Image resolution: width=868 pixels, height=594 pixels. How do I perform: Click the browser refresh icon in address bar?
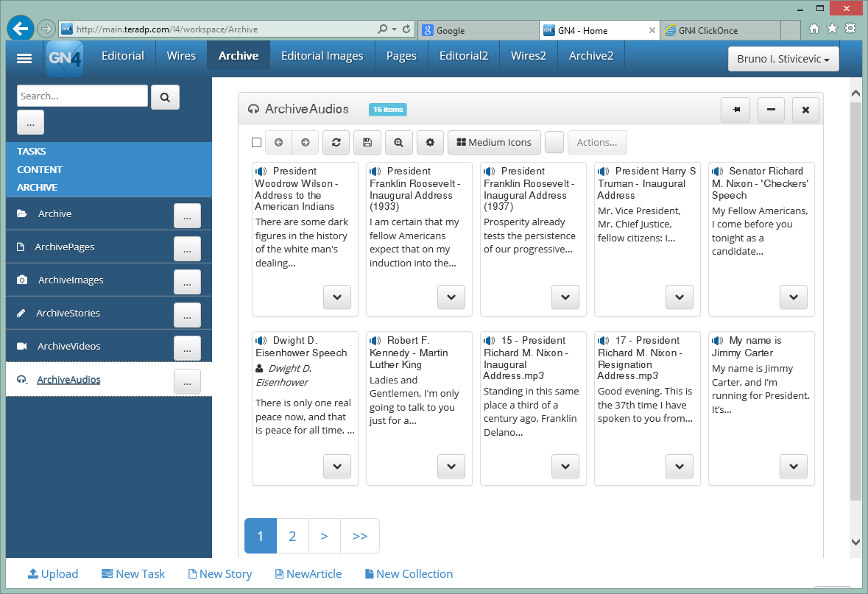pyautogui.click(x=406, y=29)
